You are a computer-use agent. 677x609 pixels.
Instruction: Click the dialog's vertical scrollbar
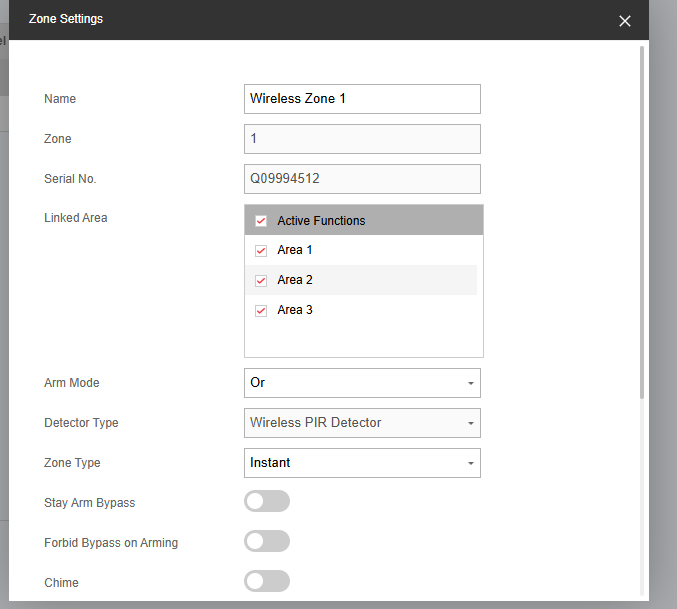coord(642,220)
